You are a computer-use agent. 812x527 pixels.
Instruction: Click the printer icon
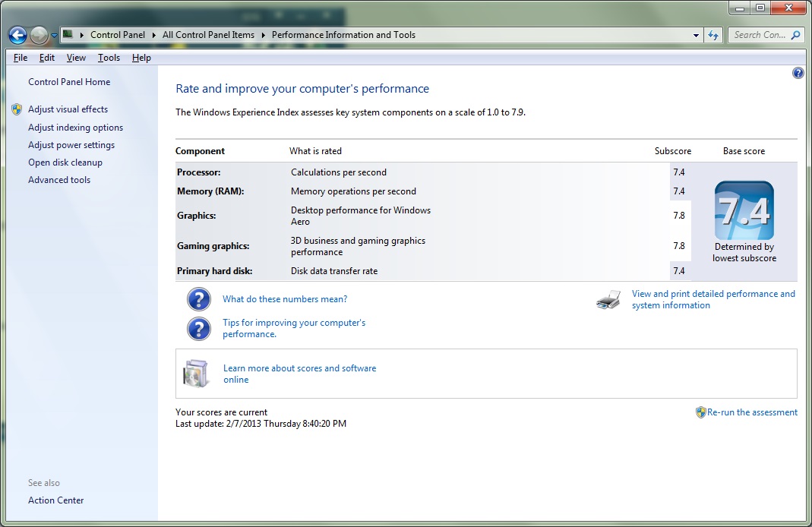click(608, 300)
